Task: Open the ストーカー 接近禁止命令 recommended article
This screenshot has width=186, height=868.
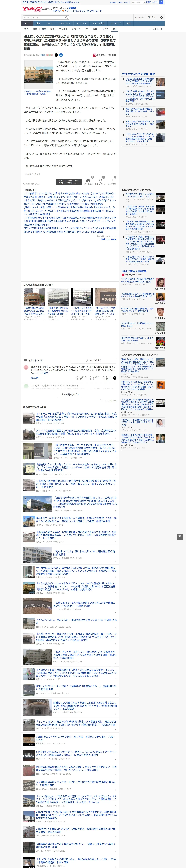Action: click(76, 416)
